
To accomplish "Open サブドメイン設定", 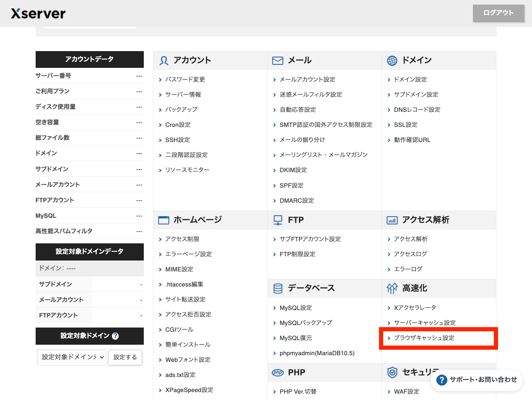I will [x=416, y=95].
